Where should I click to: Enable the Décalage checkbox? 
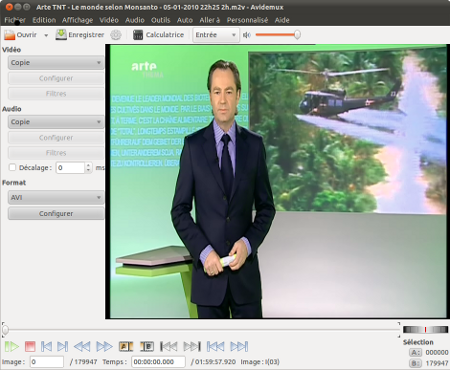[12, 167]
